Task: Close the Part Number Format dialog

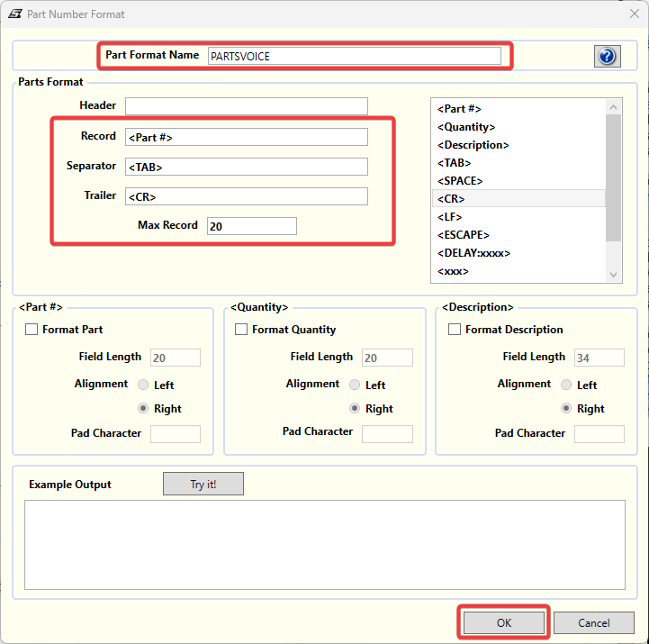Action: (634, 14)
